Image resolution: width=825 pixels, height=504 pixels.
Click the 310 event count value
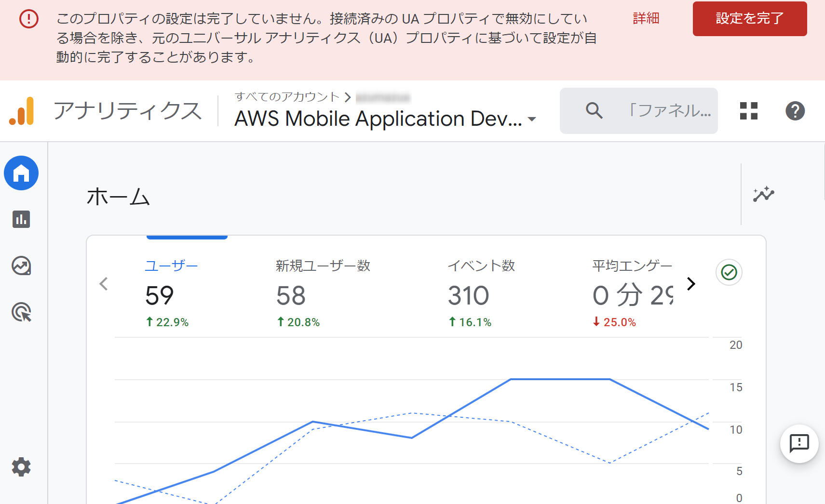click(469, 295)
